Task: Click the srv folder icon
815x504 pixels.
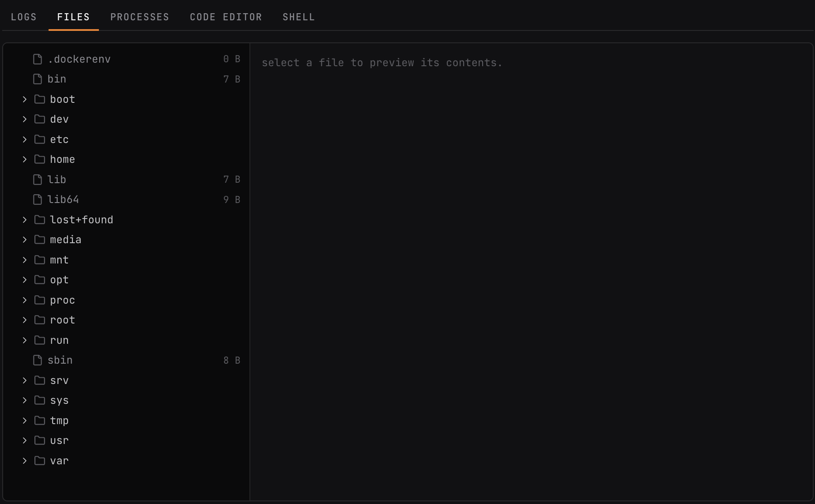Action: 40,380
